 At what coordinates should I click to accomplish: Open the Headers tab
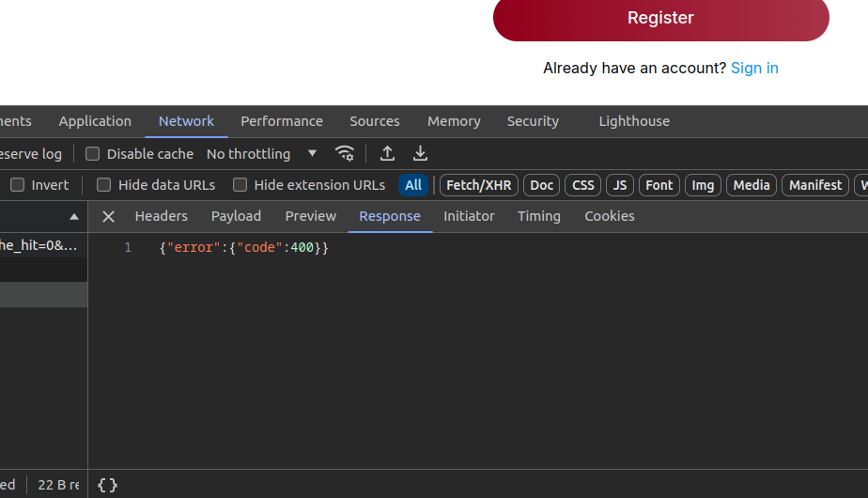tap(161, 216)
